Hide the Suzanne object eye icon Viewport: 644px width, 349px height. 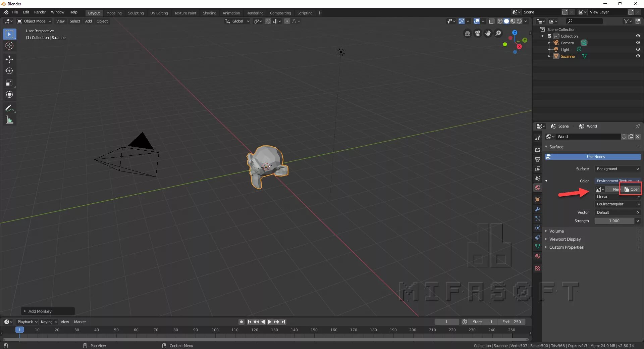(638, 56)
